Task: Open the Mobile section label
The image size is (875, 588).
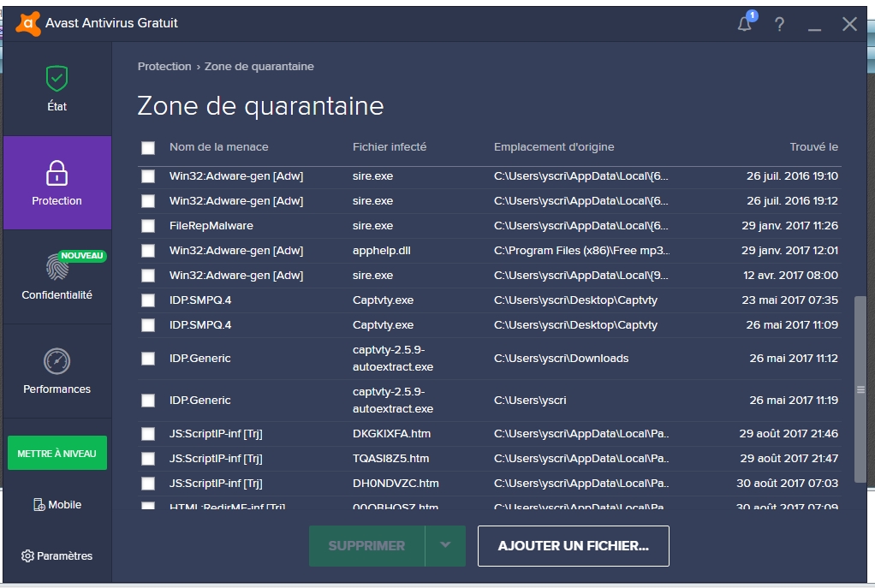Action: pos(65,505)
